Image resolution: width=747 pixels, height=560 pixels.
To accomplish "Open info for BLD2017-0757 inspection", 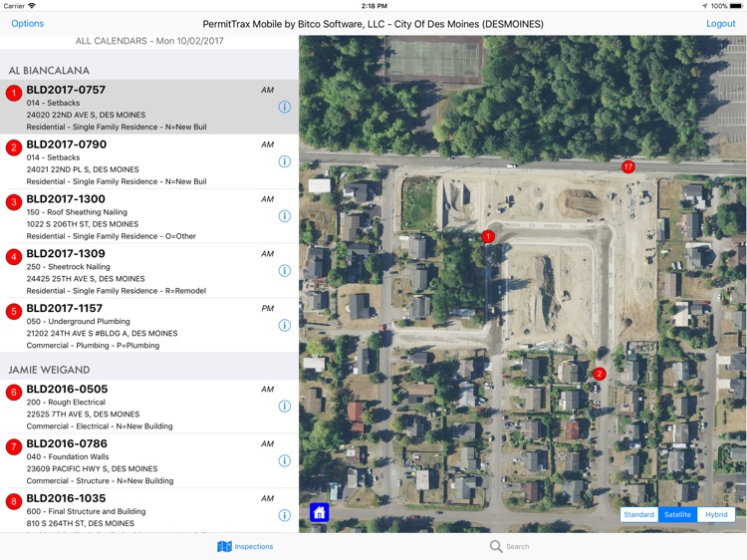I will 285,107.
